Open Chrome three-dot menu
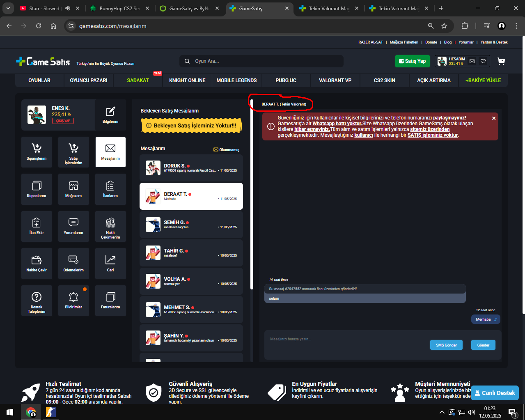The height and width of the screenshot is (420, 525). click(516, 26)
